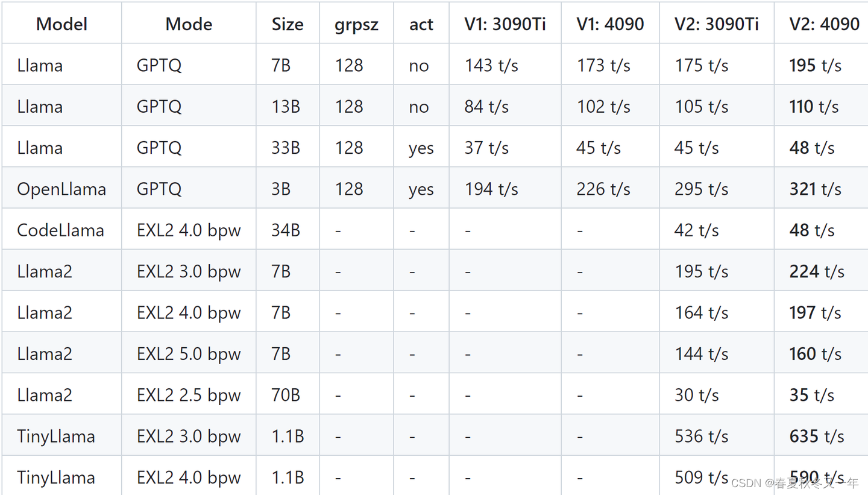This screenshot has width=868, height=495.
Task: Click the 33B size cell
Action: (288, 148)
